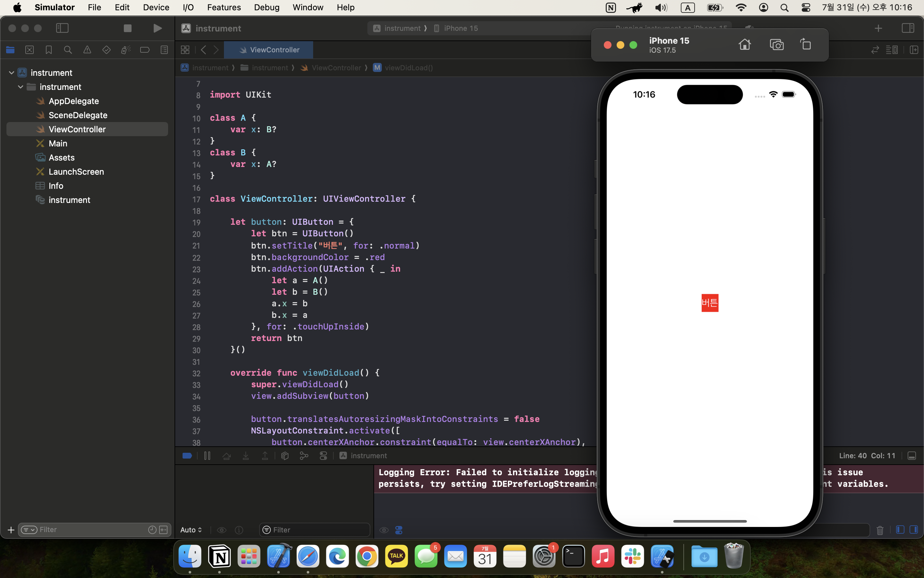This screenshot has width=924, height=578.
Task: Click the Simulator Home button icon
Action: [745, 44]
